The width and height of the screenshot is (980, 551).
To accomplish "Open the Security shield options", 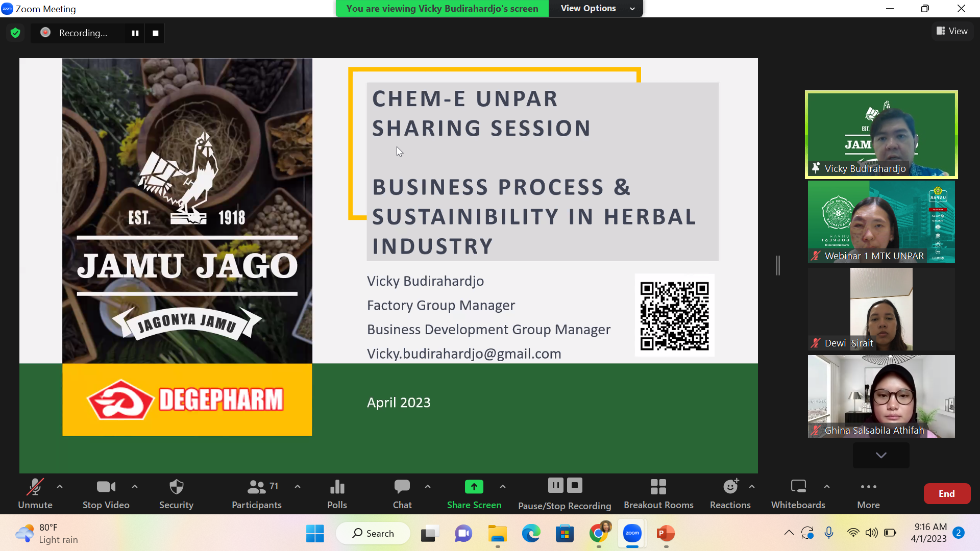I will (176, 493).
